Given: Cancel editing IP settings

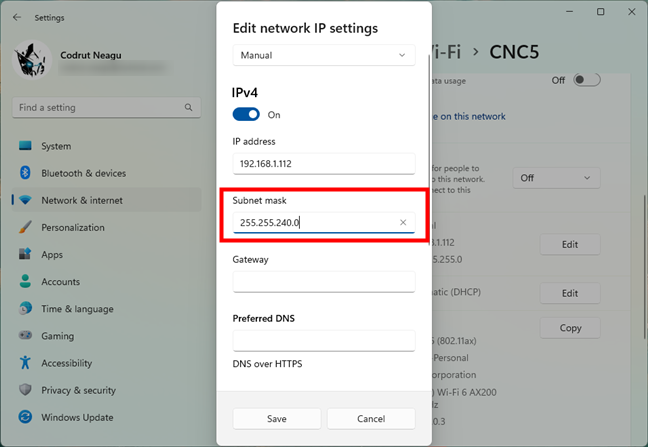Looking at the screenshot, I should point(370,419).
